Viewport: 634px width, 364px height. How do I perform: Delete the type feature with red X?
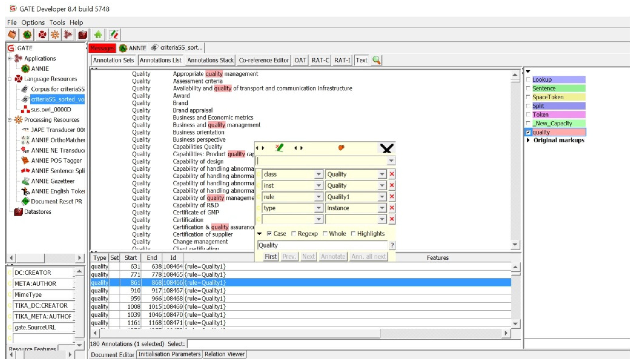(x=392, y=208)
